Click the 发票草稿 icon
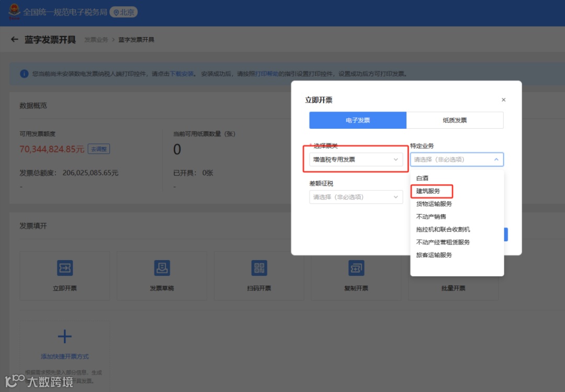 (162, 268)
